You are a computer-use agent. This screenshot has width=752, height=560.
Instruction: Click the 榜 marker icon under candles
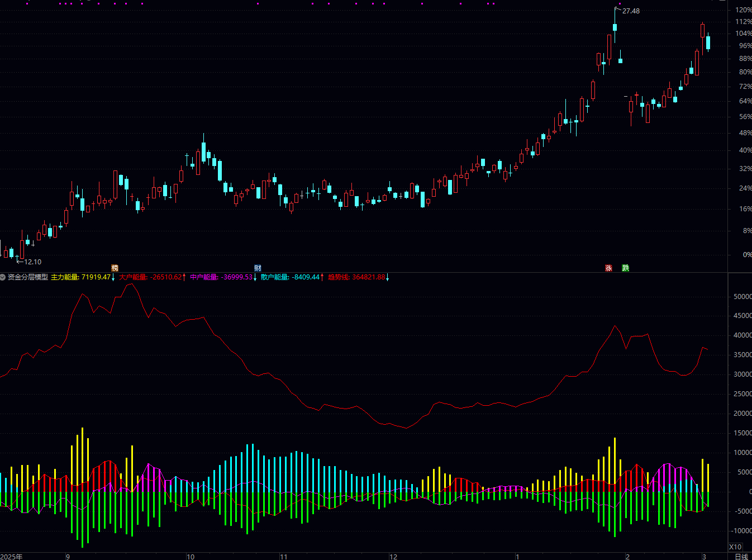tap(115, 268)
